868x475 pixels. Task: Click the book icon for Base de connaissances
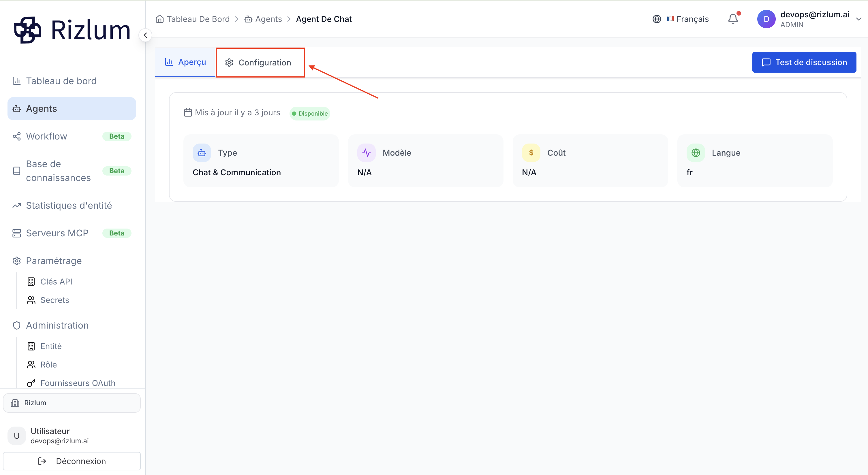pyautogui.click(x=16, y=171)
